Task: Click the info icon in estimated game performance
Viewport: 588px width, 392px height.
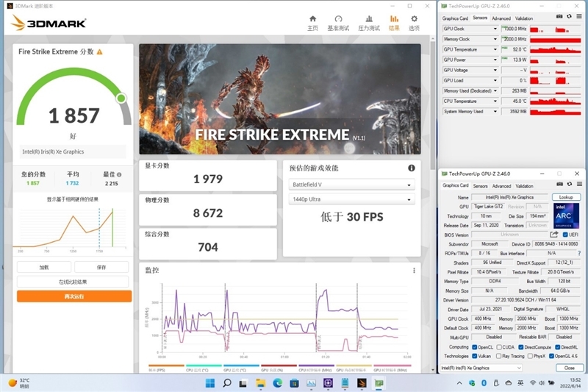Action: click(412, 168)
